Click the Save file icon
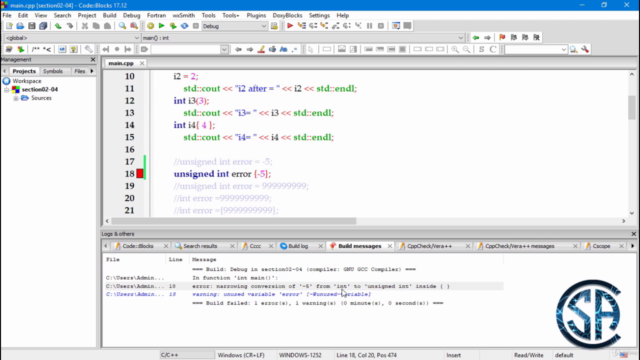The width and height of the screenshot is (640, 360). [x=31, y=26]
